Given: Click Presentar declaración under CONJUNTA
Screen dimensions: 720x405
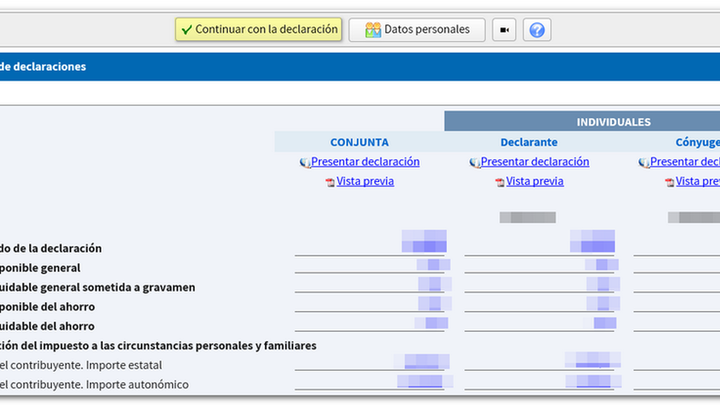Looking at the screenshot, I should (365, 162).
